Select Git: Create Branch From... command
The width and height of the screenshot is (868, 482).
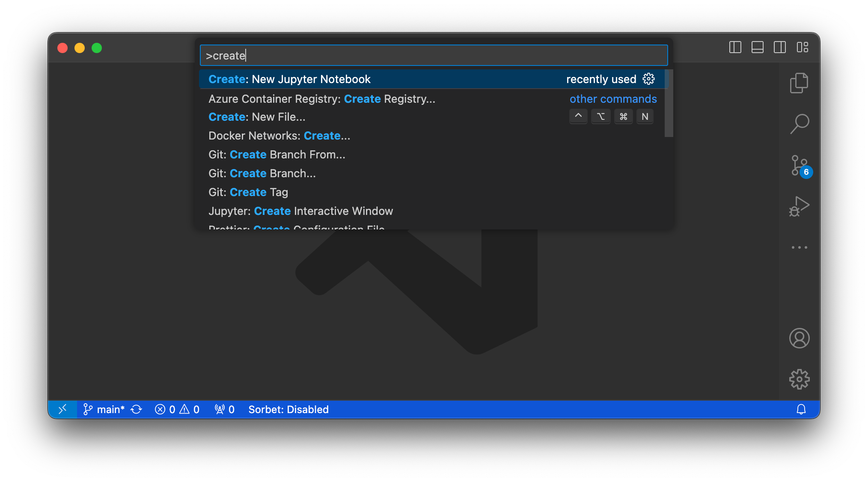276,155
